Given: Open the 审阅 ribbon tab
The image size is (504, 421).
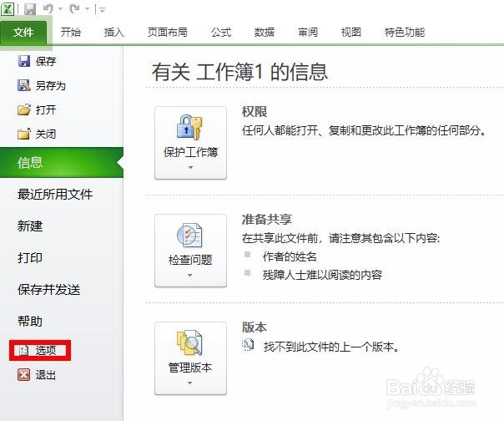Looking at the screenshot, I should point(308,33).
